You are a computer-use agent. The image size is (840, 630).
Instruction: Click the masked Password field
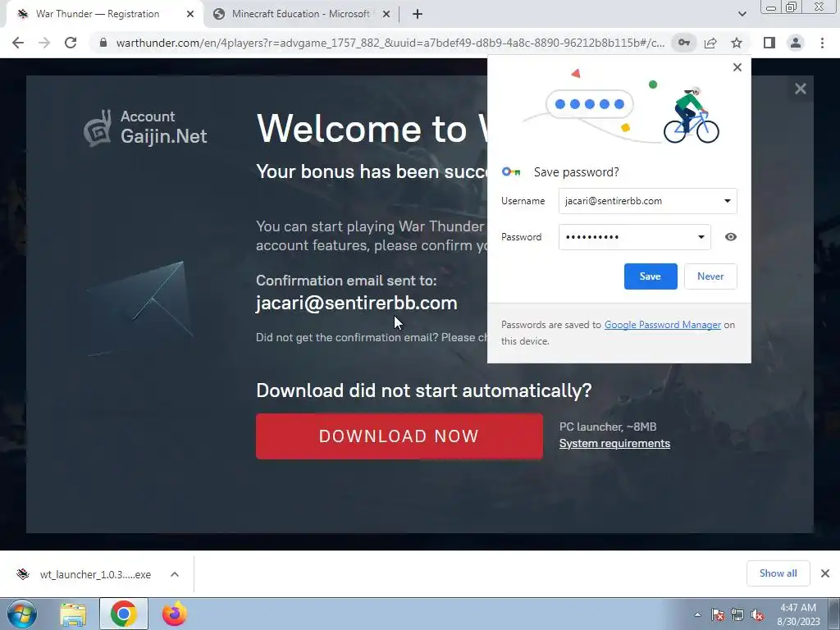point(635,237)
